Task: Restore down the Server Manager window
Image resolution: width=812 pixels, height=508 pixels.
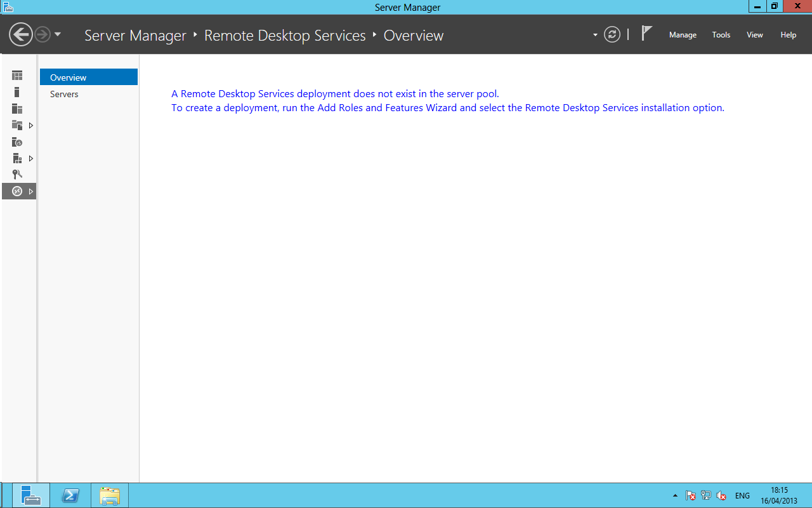Action: point(774,6)
